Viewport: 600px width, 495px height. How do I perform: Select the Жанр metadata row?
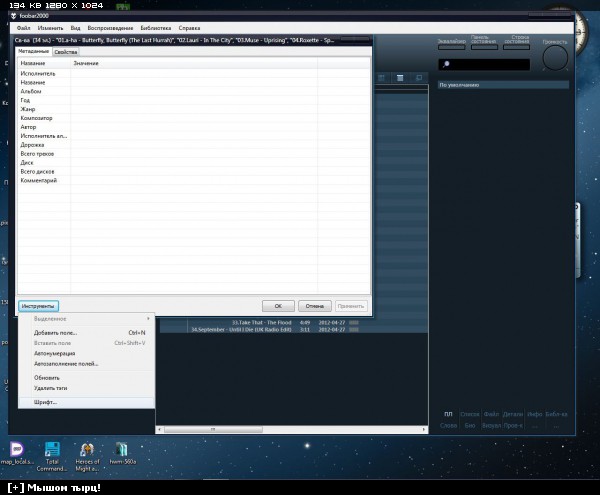point(194,109)
